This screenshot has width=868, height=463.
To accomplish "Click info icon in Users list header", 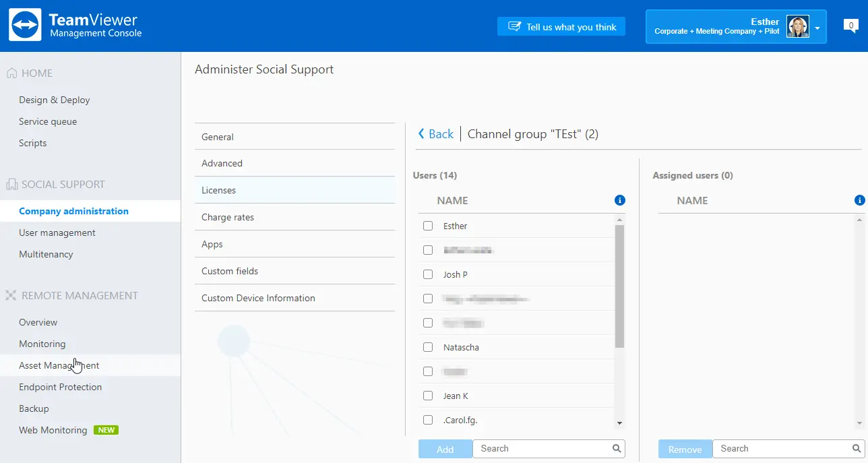I will coord(620,200).
